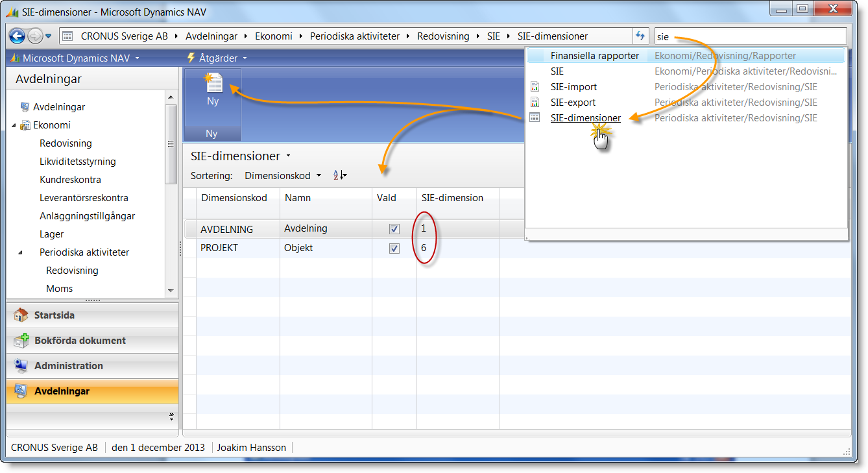Click SIE in the breadcrumb path
This screenshot has height=473, width=868.
click(x=494, y=36)
